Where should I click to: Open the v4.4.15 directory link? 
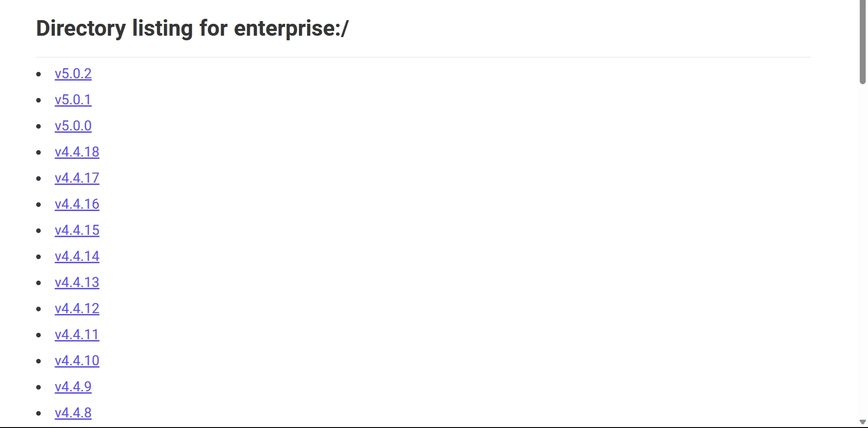[x=77, y=230]
